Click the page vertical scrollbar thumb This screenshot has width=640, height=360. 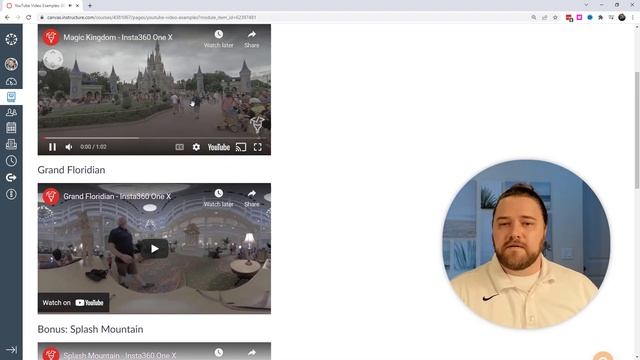(637, 130)
